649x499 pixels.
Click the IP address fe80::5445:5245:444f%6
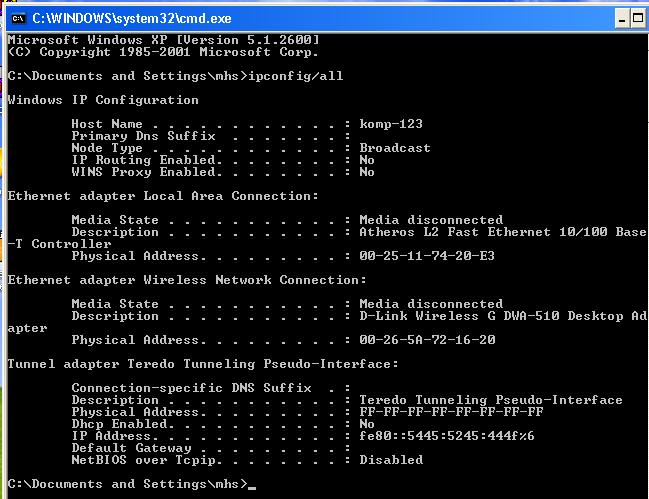pyautogui.click(x=447, y=436)
